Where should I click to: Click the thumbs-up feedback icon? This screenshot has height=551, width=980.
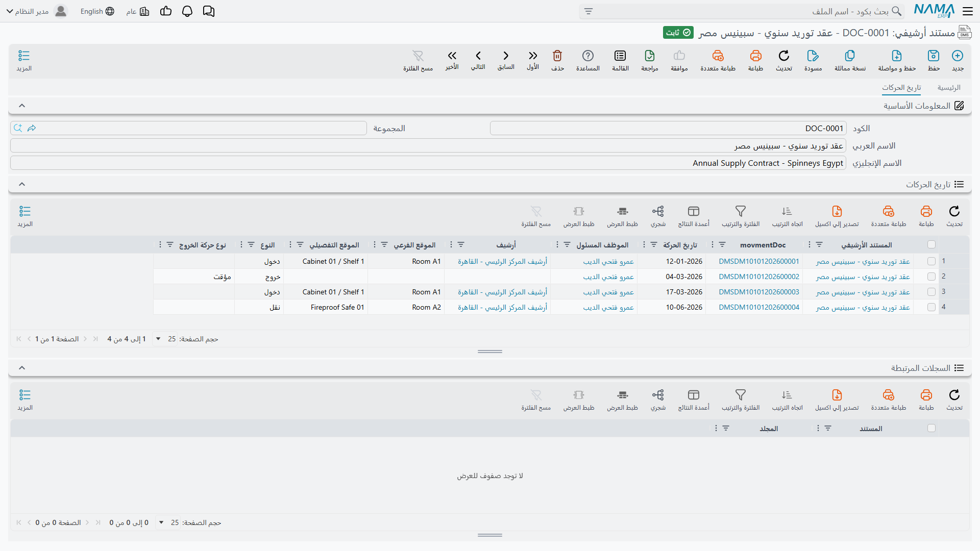point(166,11)
